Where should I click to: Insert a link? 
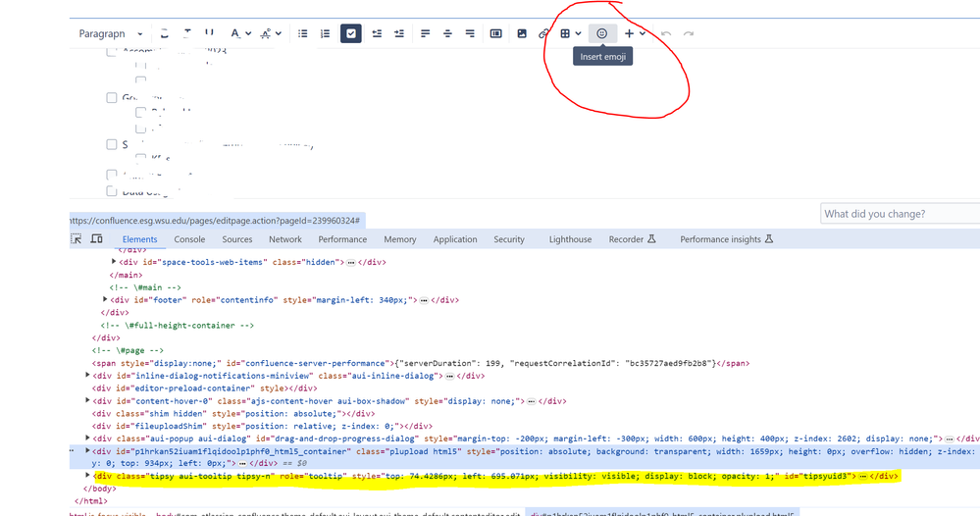pyautogui.click(x=543, y=33)
